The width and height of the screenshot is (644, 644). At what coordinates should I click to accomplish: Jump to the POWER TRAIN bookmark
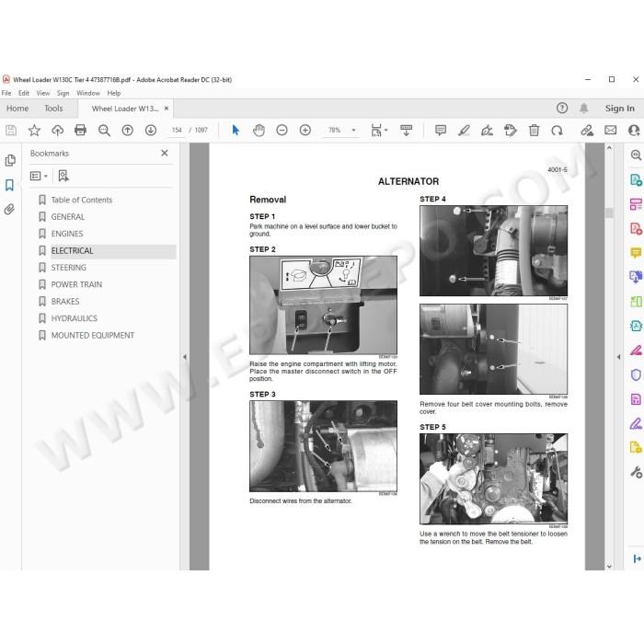(76, 284)
